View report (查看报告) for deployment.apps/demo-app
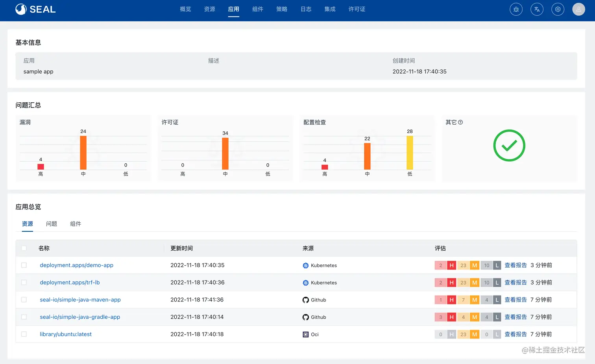Image resolution: width=595 pixels, height=364 pixels. pos(516,265)
